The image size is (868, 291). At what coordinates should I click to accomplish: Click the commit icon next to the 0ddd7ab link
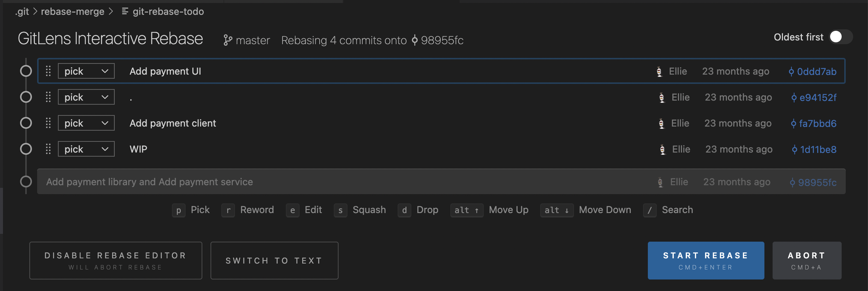point(792,71)
